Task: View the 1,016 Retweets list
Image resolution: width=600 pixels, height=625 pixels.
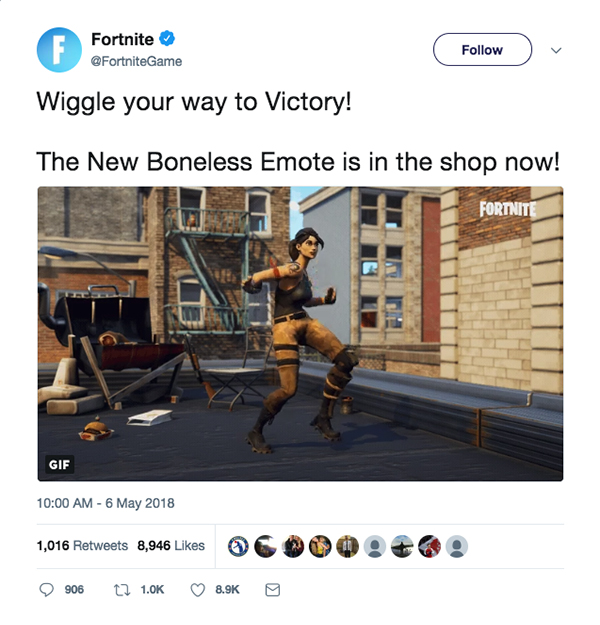Action: (82, 545)
